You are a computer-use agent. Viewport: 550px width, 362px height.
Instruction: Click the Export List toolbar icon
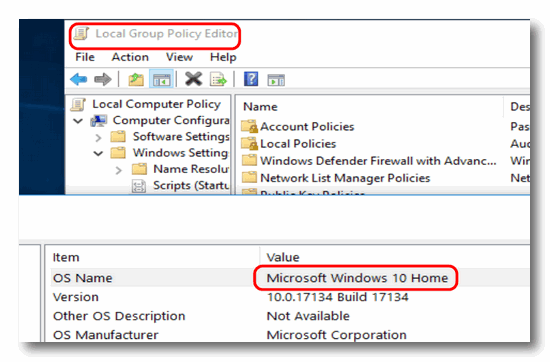218,79
